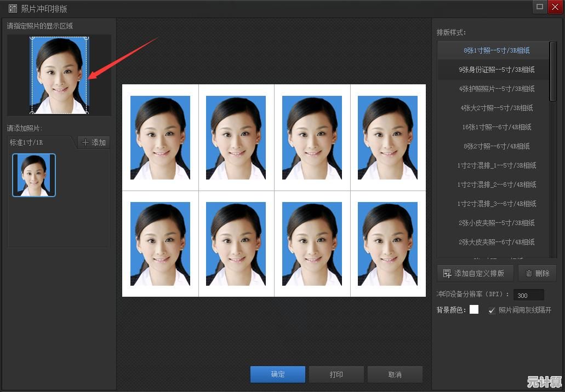
Task: Close the 照片冲印排版 window
Action: 555,7
